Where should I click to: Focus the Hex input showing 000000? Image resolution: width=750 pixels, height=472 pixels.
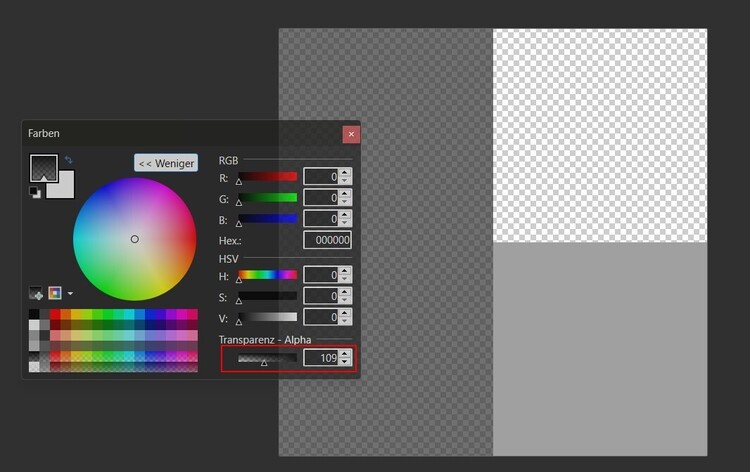tap(328, 240)
